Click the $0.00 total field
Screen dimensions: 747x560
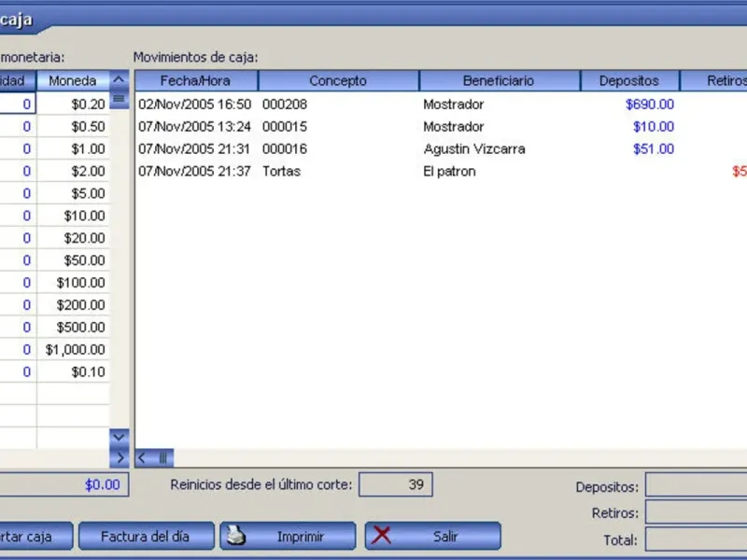point(64,484)
